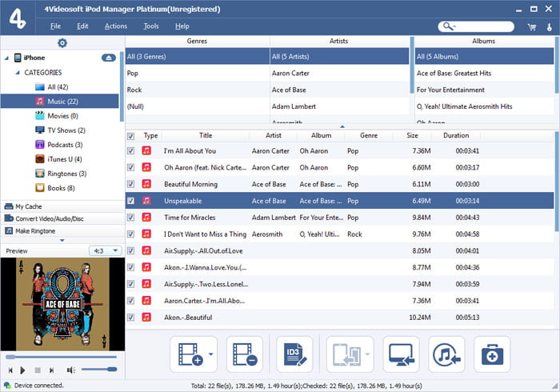
Task: Open the Books (8) category
Action: click(61, 188)
